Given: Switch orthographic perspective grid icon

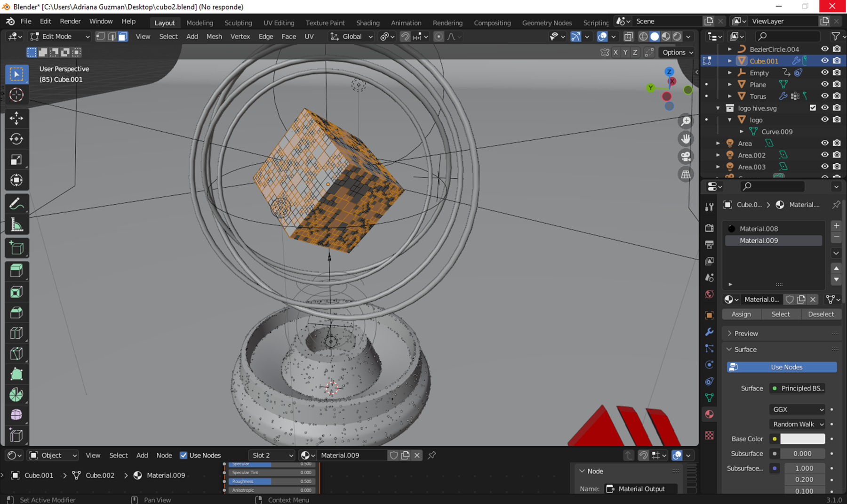Looking at the screenshot, I should pyautogui.click(x=686, y=174).
